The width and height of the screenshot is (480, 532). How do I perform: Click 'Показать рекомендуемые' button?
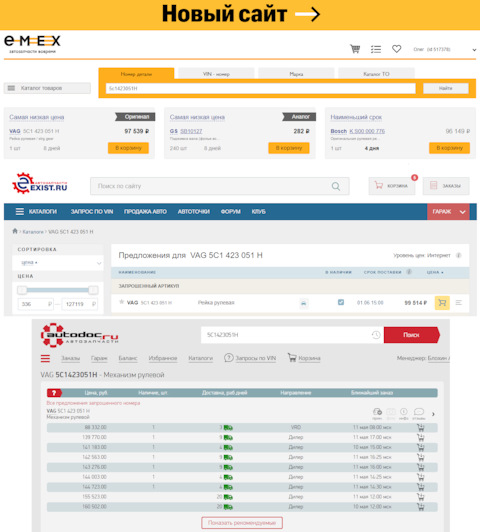[x=242, y=523]
